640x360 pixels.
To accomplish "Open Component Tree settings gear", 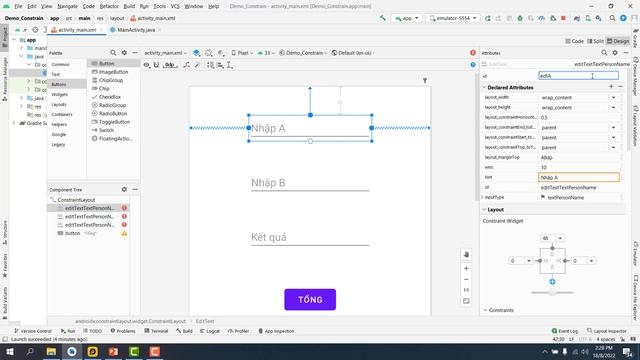I will coord(124,189).
